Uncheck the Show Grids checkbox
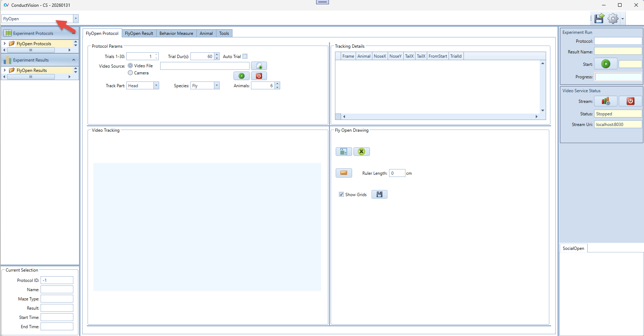The width and height of the screenshot is (644, 336). click(x=341, y=195)
